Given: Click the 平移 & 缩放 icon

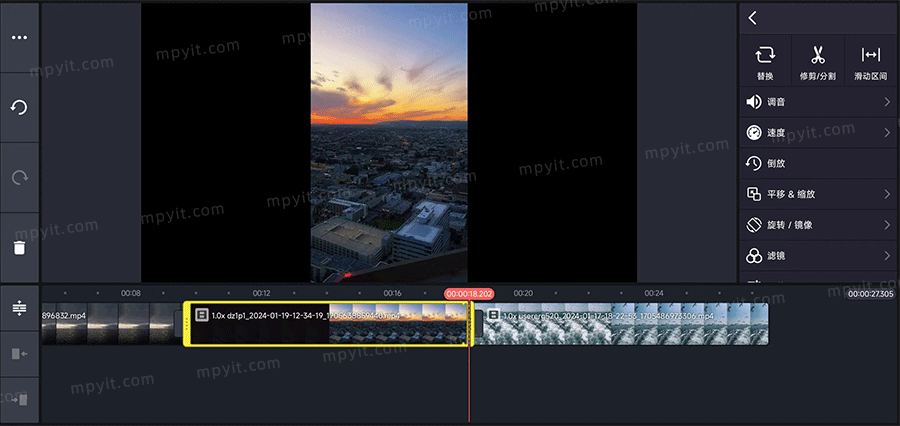Looking at the screenshot, I should (x=754, y=194).
